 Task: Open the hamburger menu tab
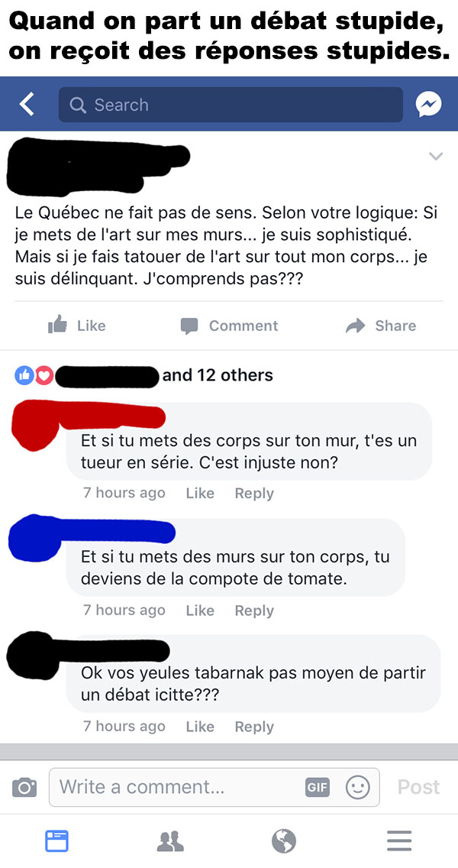(398, 840)
